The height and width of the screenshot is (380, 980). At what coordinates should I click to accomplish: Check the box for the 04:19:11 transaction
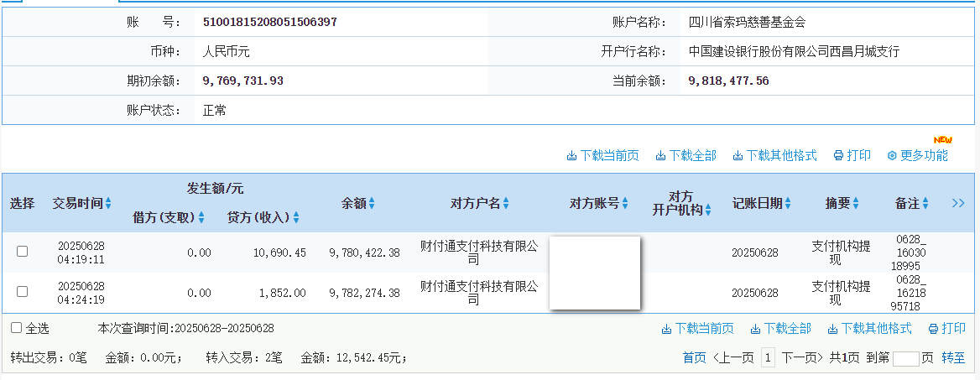22,252
